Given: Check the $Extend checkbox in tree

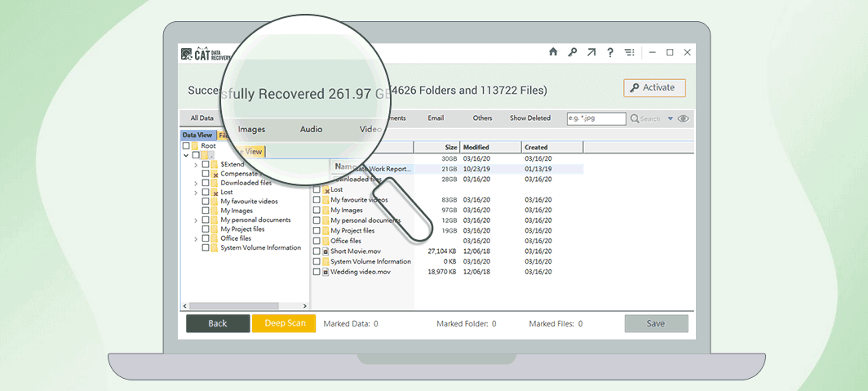Looking at the screenshot, I should pos(206,165).
